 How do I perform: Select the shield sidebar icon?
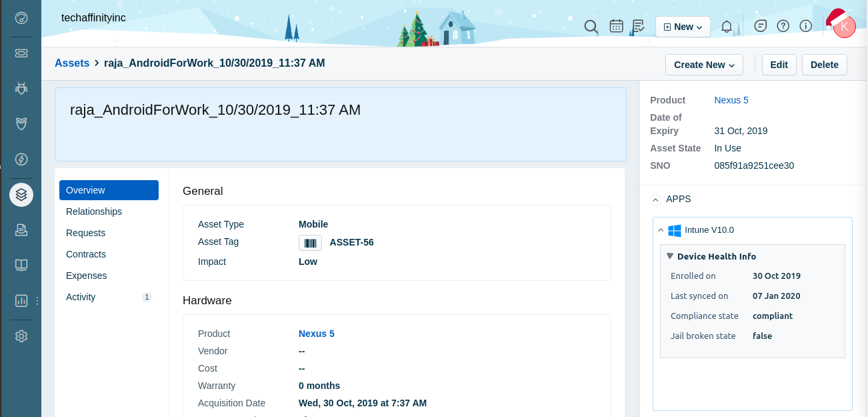[21, 123]
